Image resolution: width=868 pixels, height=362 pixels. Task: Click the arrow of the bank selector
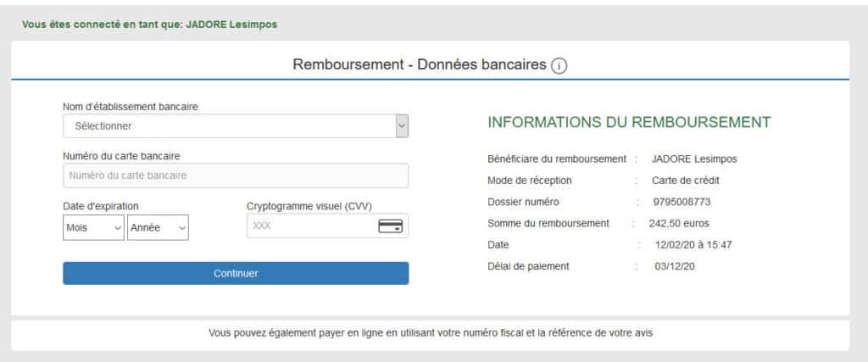pyautogui.click(x=403, y=126)
